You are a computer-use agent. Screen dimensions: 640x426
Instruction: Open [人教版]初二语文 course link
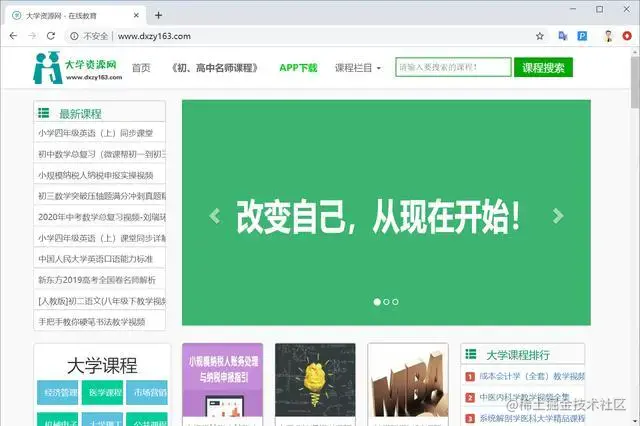click(100, 301)
